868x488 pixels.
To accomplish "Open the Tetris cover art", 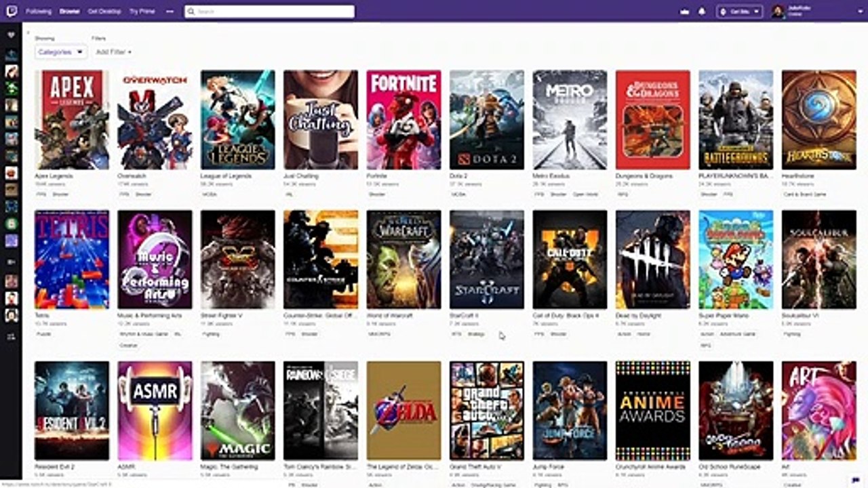I will click(72, 260).
